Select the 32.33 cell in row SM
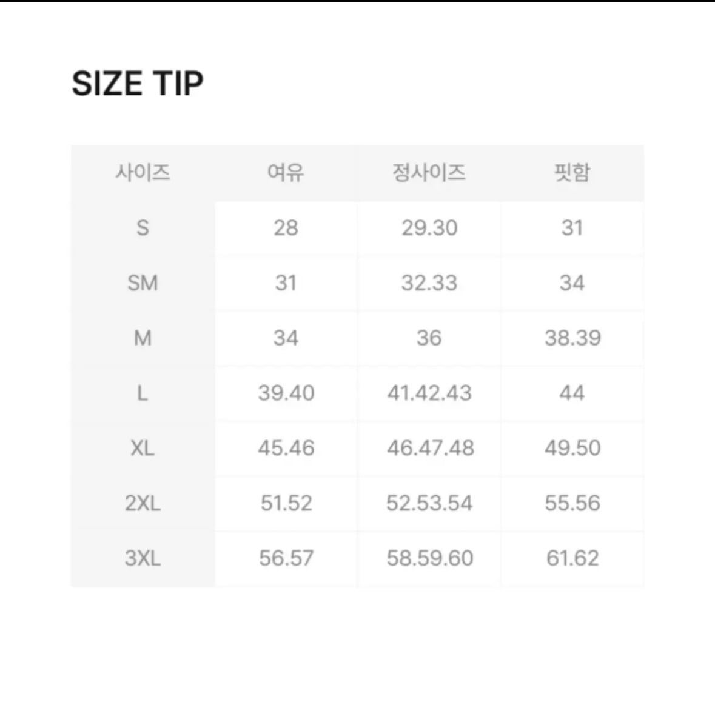Image resolution: width=715 pixels, height=728 pixels. (429, 283)
